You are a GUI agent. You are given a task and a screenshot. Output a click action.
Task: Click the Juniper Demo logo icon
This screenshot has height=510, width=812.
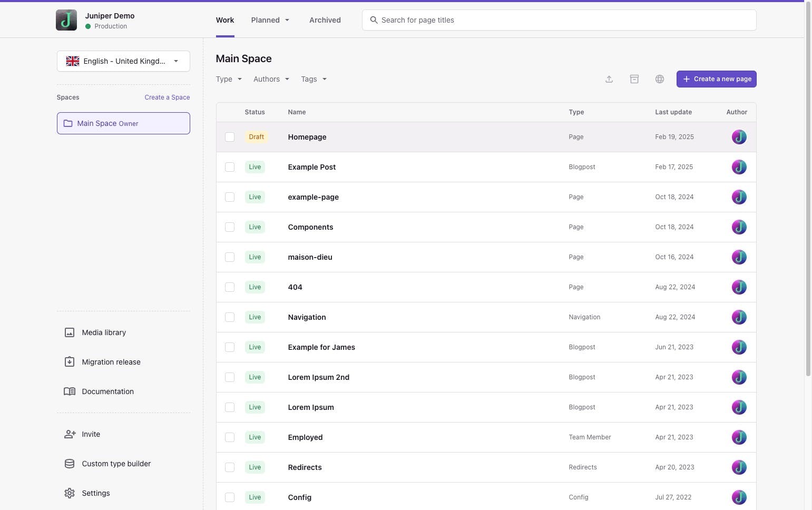(66, 20)
